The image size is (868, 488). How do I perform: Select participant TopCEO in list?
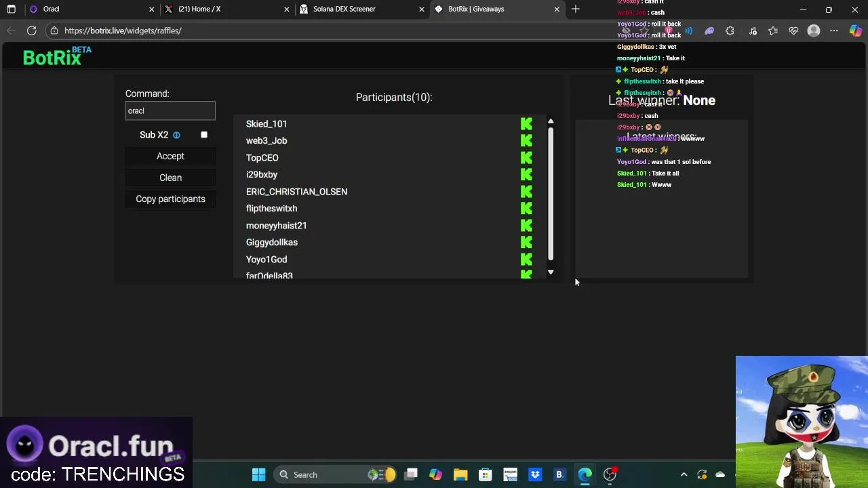(262, 157)
